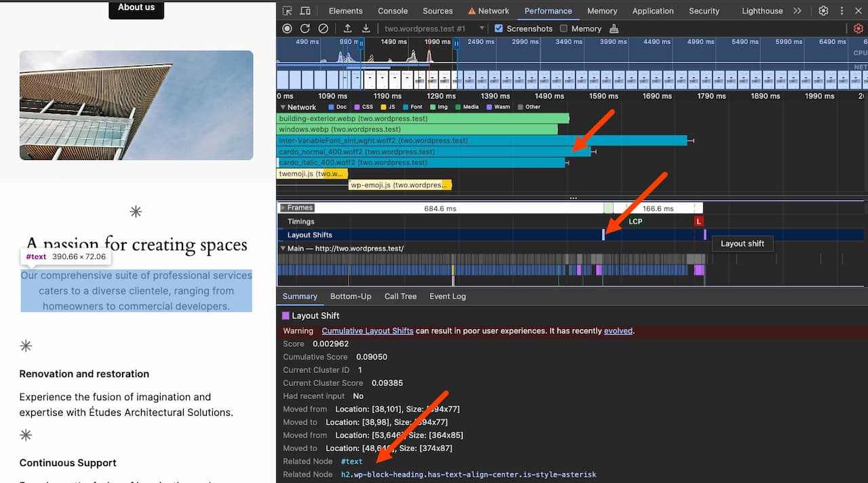Image resolution: width=868 pixels, height=483 pixels.
Task: Click the download profile icon
Action: point(366,28)
